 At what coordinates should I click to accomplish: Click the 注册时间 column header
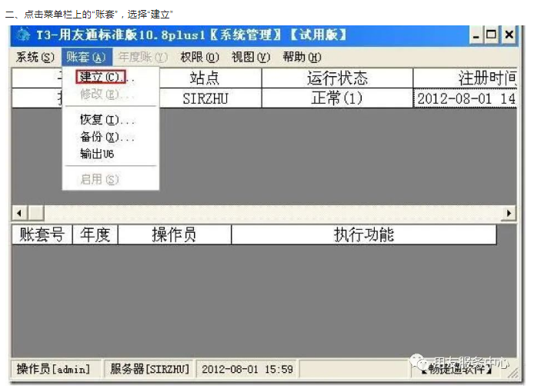point(465,78)
